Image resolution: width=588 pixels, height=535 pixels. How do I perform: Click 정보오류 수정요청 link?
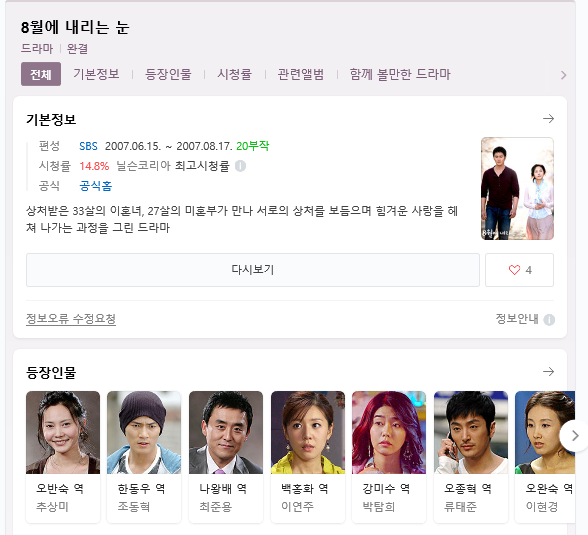pyautogui.click(x=71, y=319)
